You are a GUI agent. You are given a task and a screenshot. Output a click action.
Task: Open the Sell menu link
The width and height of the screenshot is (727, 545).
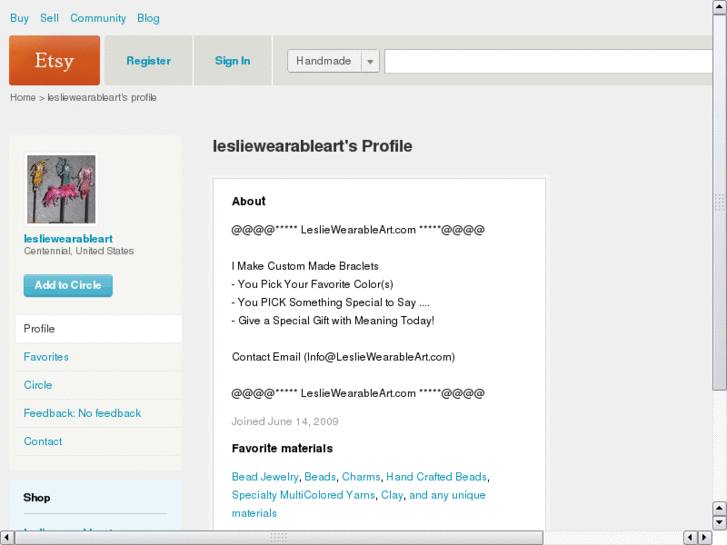pyautogui.click(x=49, y=18)
